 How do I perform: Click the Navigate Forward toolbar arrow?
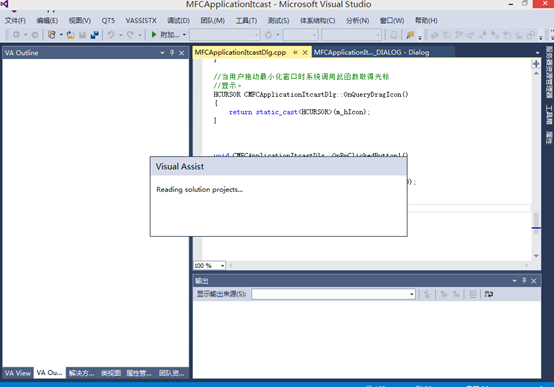click(35, 35)
